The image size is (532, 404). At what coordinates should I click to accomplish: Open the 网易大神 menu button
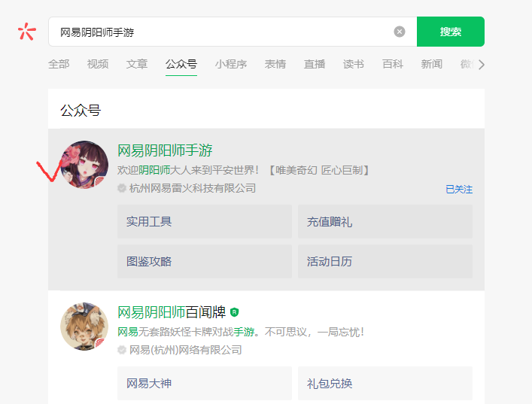[205, 383]
